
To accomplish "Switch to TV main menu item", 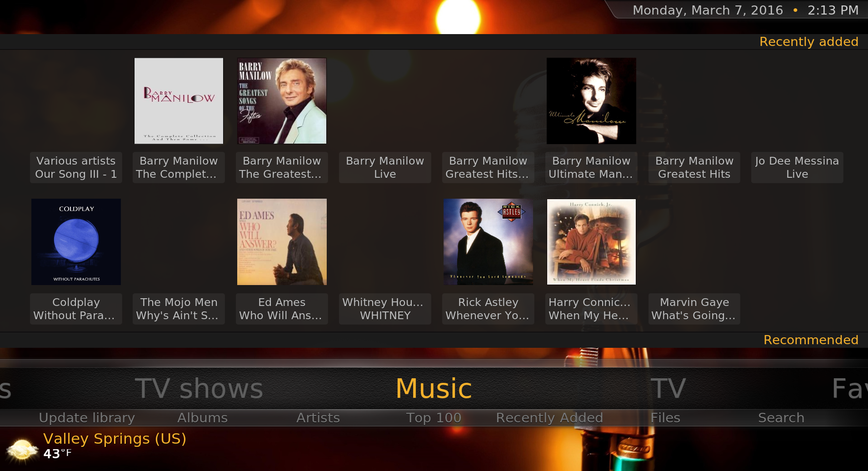I will [668, 389].
